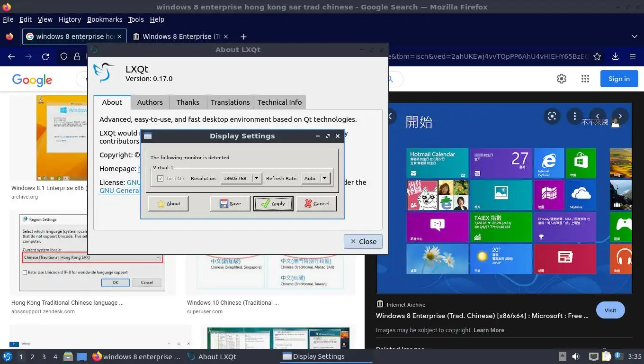Open Learn More copyright link
The width and height of the screenshot is (644, 364).
point(489,330)
